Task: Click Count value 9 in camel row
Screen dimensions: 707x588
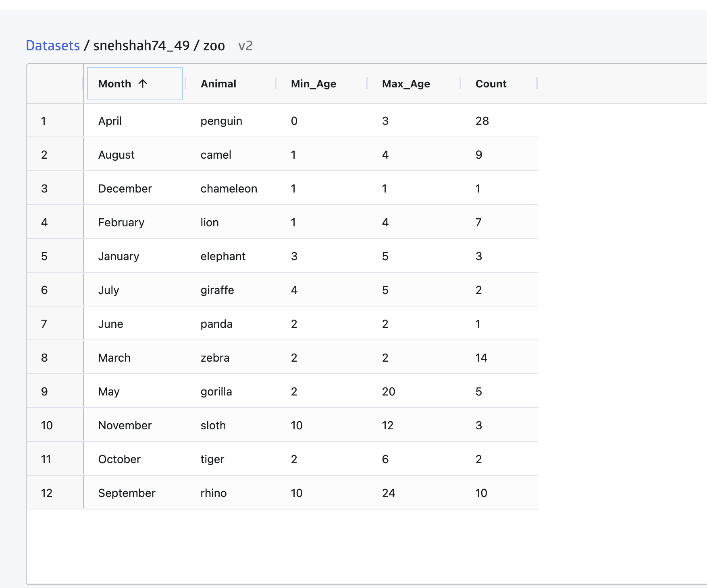Action: 479,155
